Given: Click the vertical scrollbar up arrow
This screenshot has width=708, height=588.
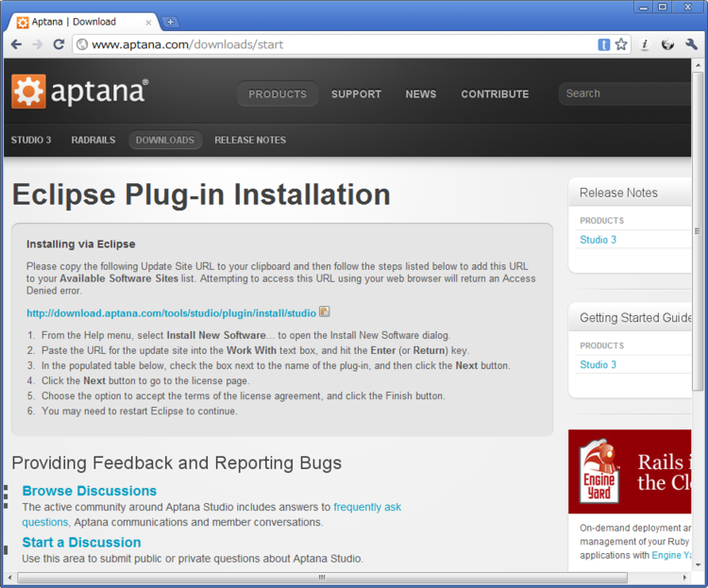Looking at the screenshot, I should click(x=698, y=65).
